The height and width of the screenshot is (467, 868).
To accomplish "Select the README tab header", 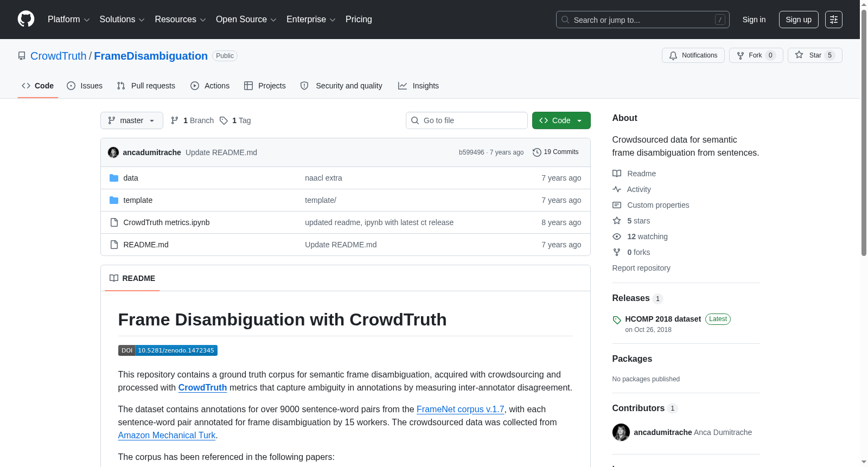I will pyautogui.click(x=132, y=278).
